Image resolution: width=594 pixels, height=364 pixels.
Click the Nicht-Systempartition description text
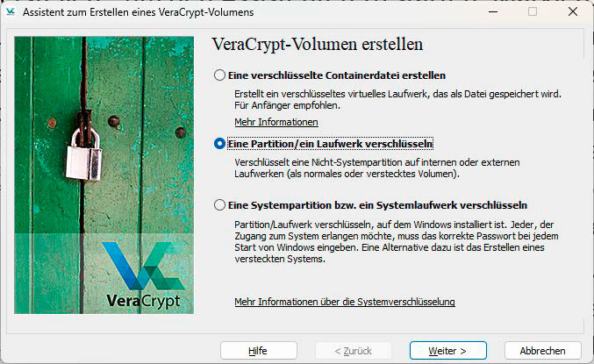pos(377,168)
